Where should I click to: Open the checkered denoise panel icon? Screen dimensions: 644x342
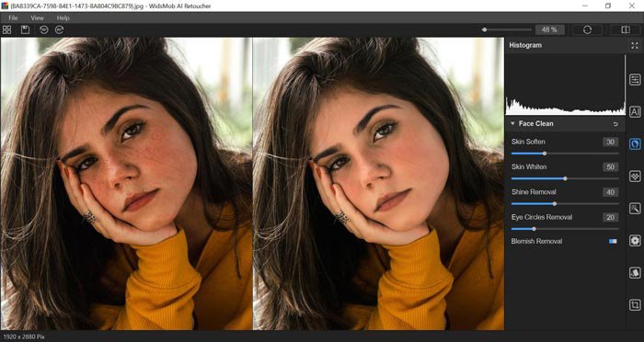635,177
